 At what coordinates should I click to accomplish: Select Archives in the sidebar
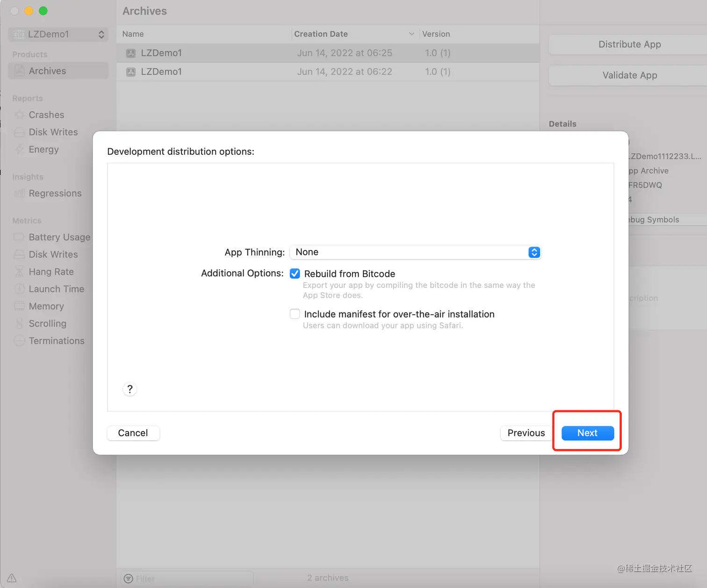pos(58,71)
